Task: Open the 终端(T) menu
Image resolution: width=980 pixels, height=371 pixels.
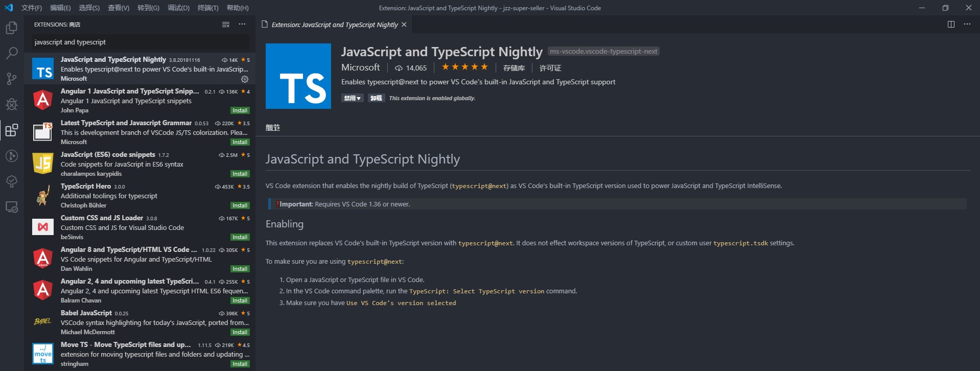Action: [x=208, y=8]
